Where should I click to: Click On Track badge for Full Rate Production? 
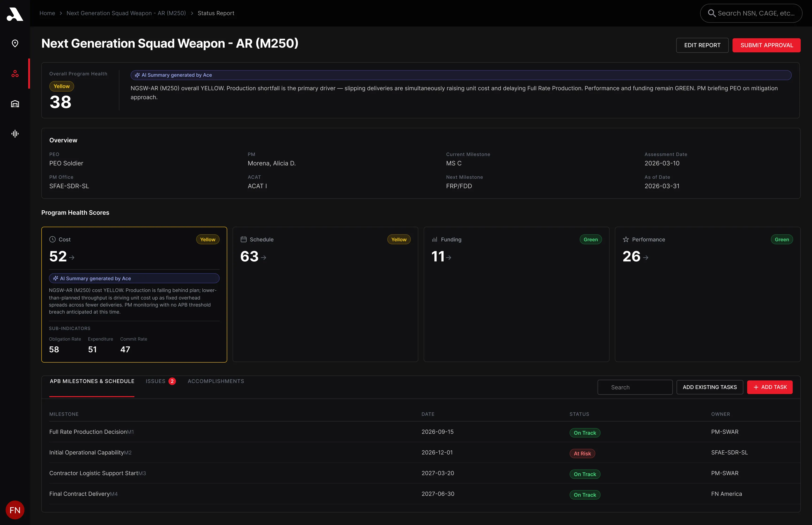585,433
